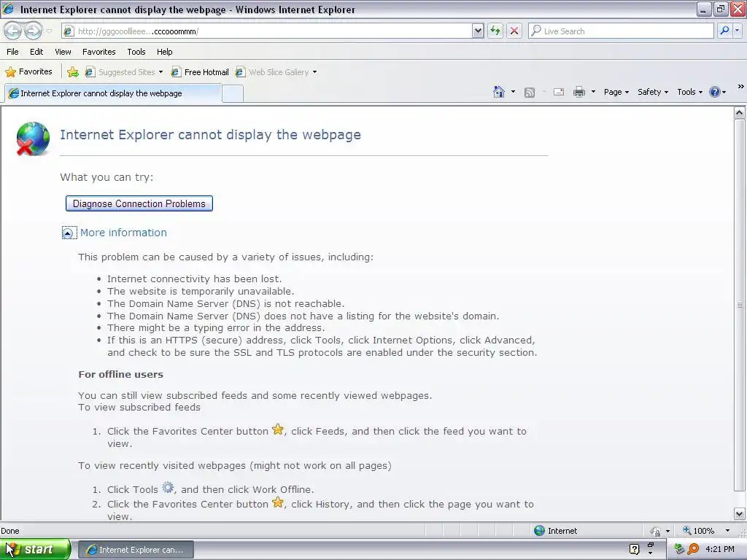
Task: Open the Safety command bar menu
Action: click(653, 92)
